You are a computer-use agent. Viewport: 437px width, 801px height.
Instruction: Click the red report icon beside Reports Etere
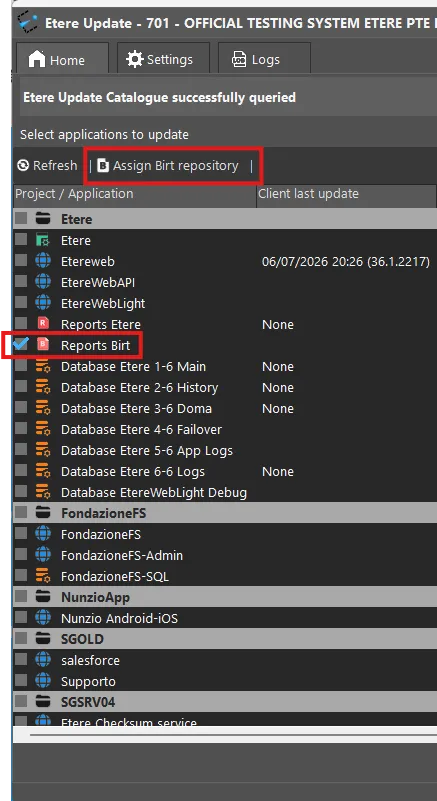pos(43,324)
